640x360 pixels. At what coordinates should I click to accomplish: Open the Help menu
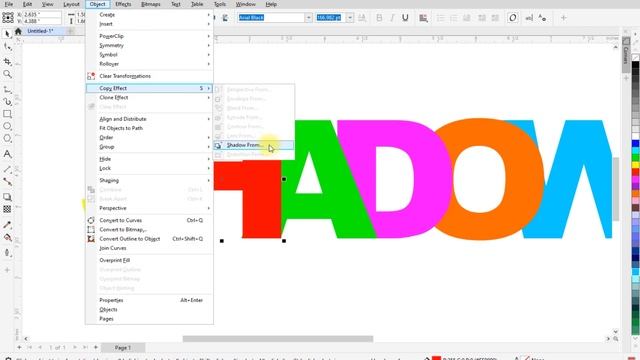(x=271, y=4)
